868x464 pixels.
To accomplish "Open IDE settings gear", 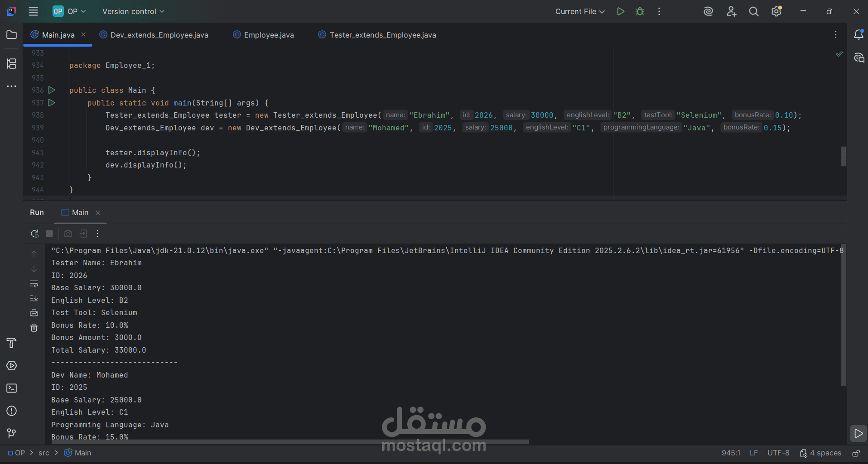I will (x=776, y=11).
